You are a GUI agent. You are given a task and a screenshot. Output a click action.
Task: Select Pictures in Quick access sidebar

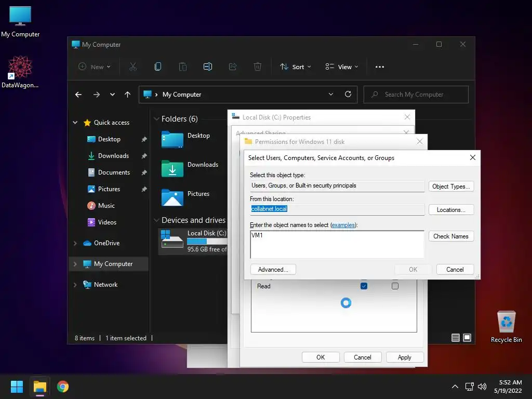click(109, 189)
